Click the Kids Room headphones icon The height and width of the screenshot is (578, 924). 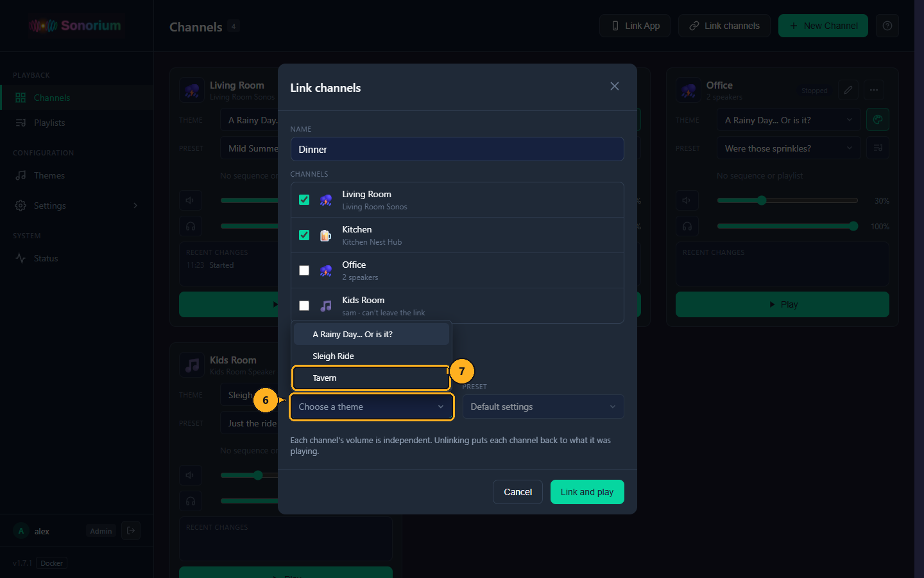pyautogui.click(x=190, y=501)
